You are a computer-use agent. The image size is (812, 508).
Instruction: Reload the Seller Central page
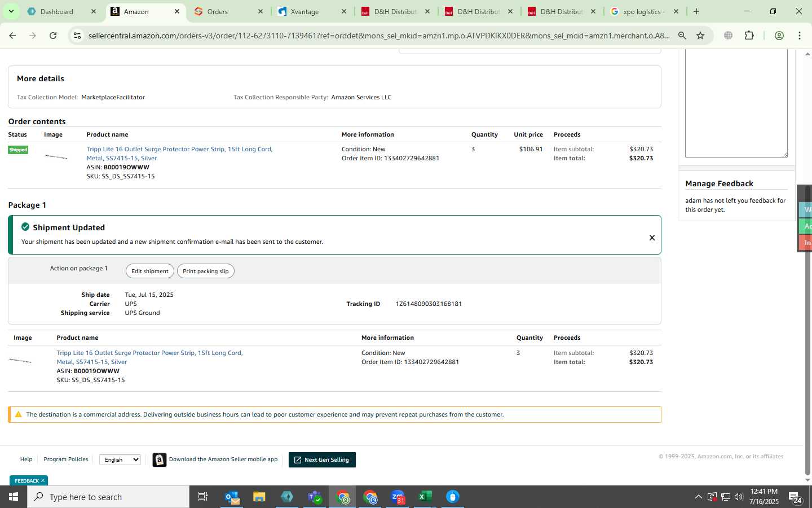point(53,36)
